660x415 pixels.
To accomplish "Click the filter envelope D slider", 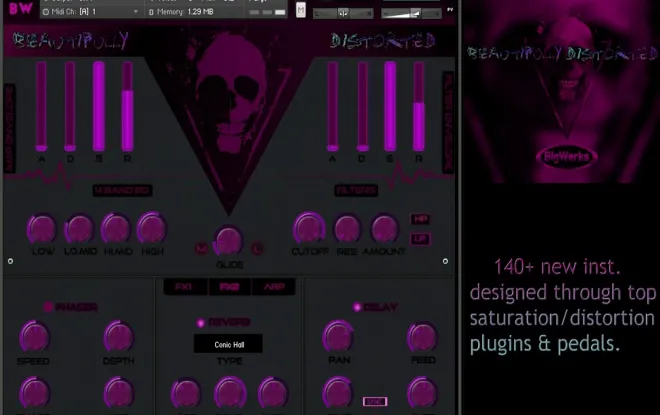I will [x=362, y=106].
